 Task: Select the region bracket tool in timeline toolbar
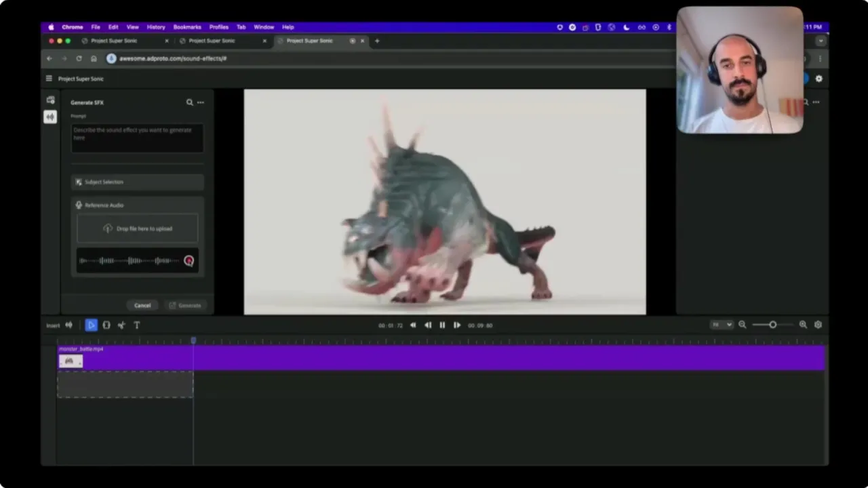coord(106,325)
